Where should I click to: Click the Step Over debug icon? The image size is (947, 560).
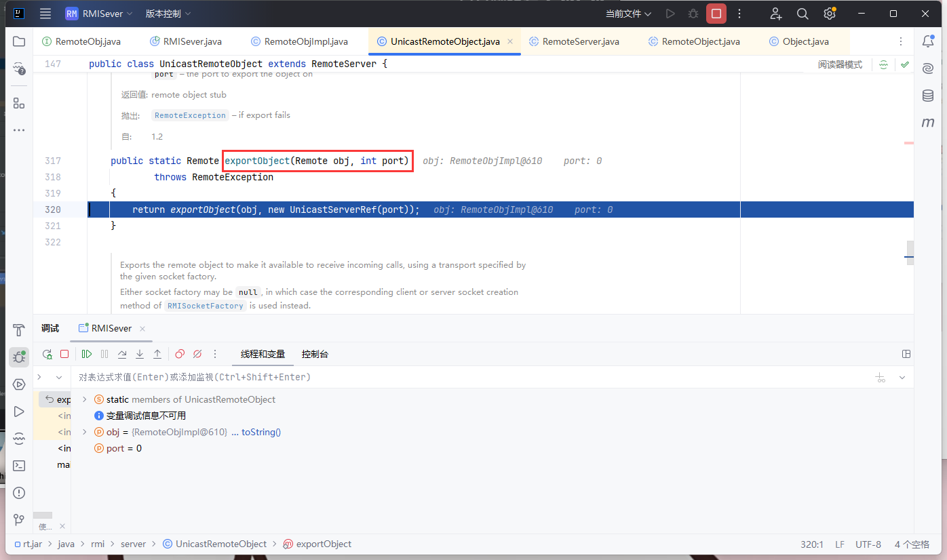(x=122, y=354)
